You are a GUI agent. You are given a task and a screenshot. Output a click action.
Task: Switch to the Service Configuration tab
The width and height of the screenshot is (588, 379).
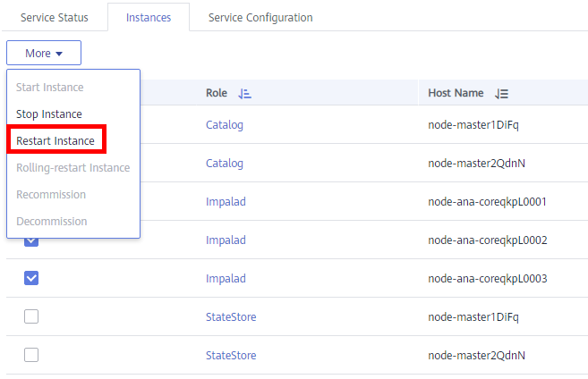point(260,18)
